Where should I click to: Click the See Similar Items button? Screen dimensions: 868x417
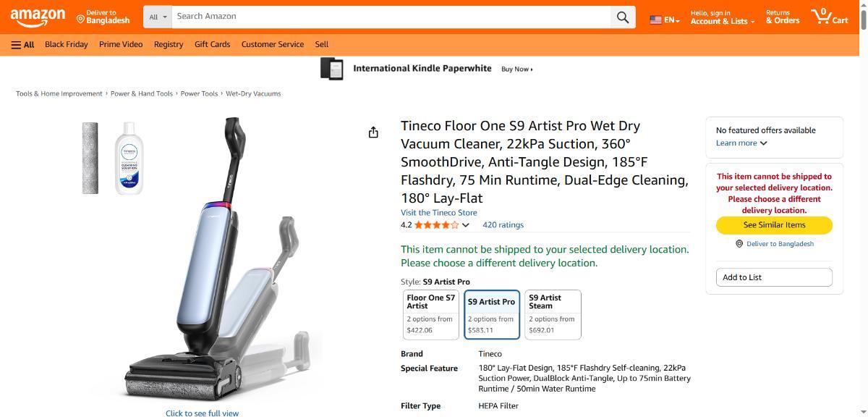[x=774, y=225]
